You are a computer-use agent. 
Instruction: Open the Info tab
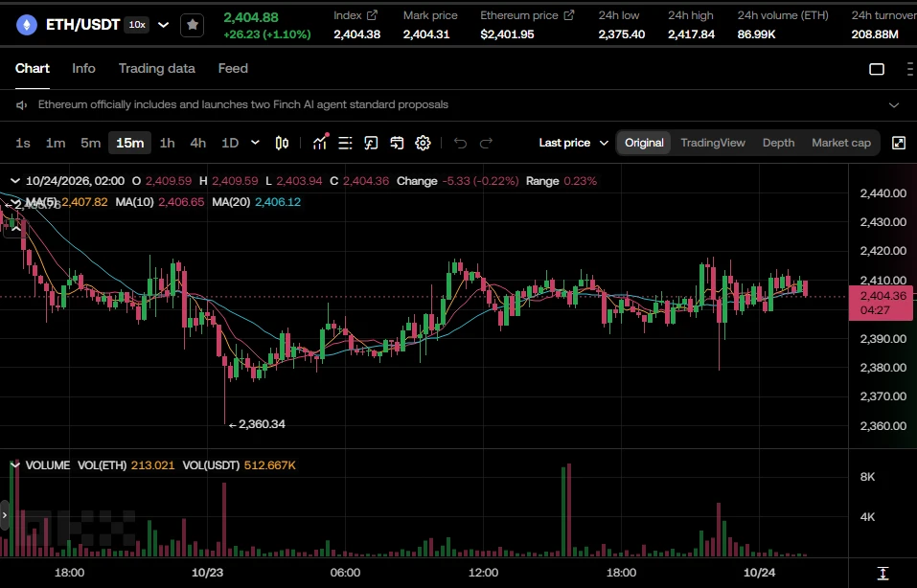[83, 68]
